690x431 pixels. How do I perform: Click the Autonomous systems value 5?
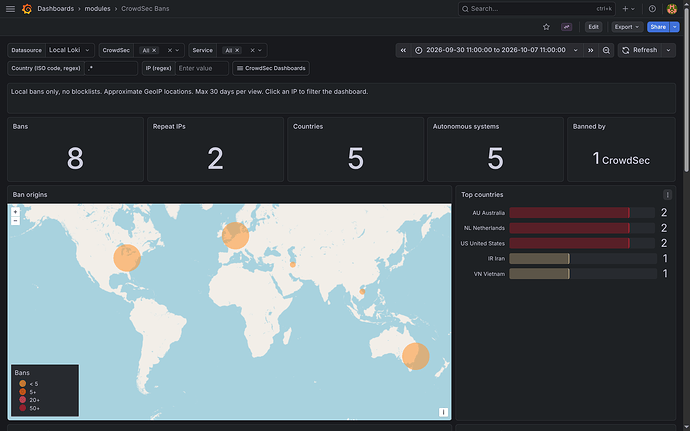point(495,158)
